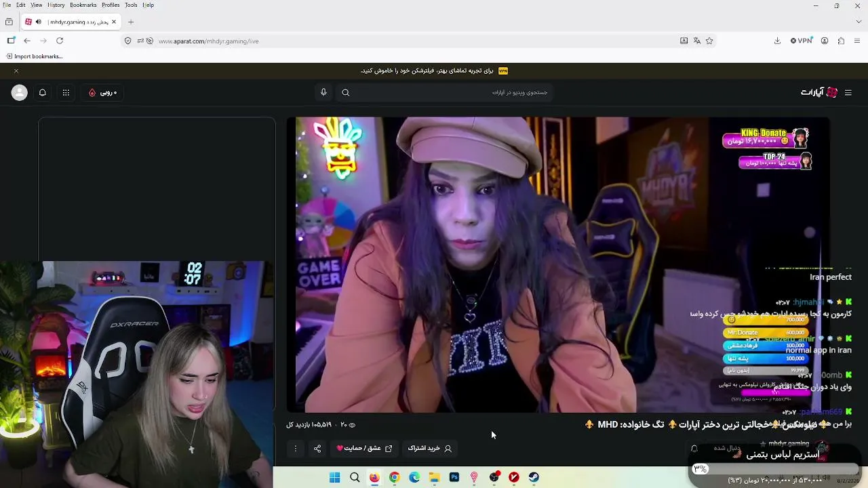This screenshot has height=488, width=868.
Task: Bookmark this page with the star
Action: click(x=709, y=41)
